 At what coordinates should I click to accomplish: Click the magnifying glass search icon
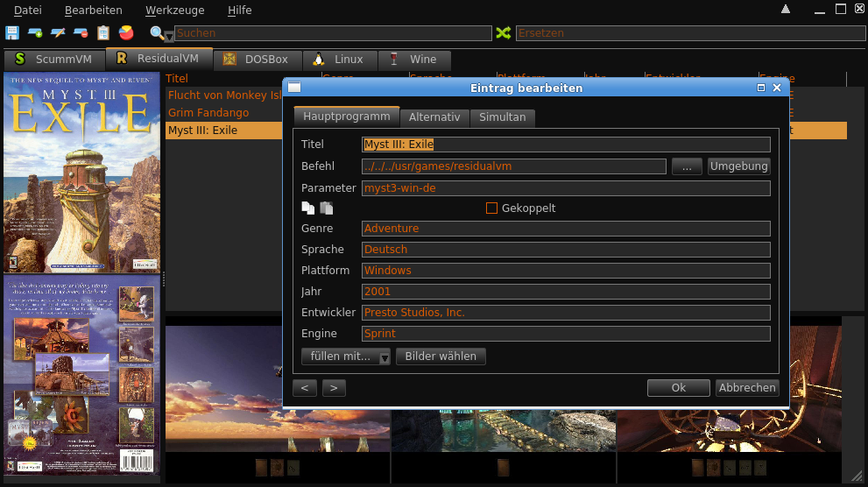pos(157,32)
